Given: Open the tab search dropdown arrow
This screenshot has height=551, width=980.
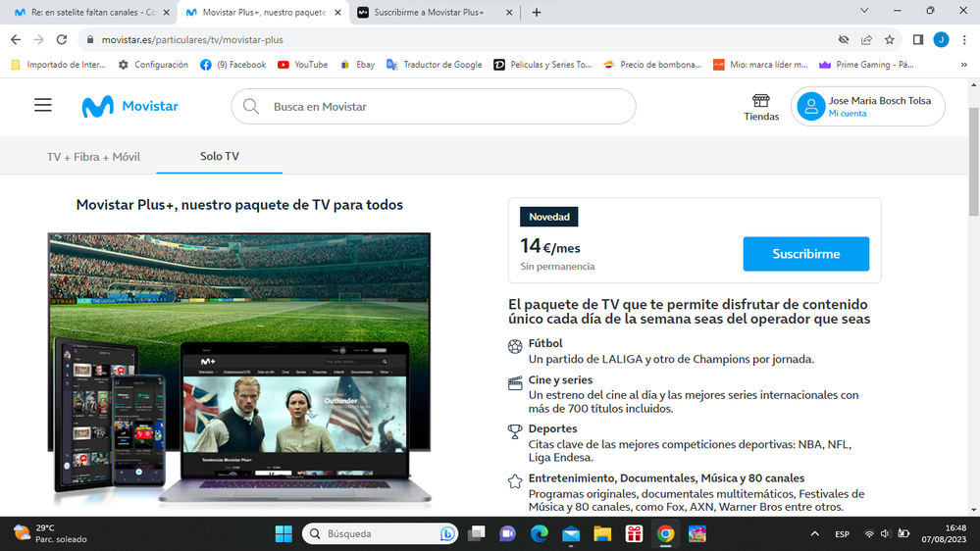Looking at the screenshot, I should pyautogui.click(x=864, y=11).
